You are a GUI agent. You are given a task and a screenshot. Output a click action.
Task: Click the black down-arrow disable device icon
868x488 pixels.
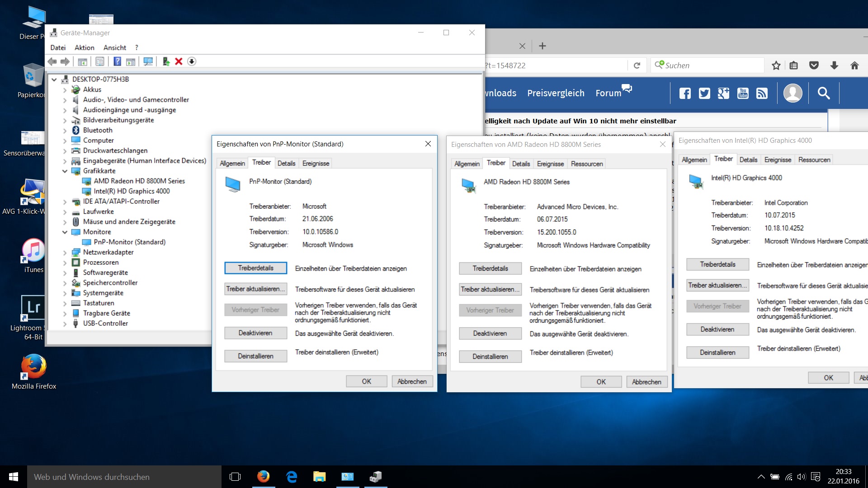192,61
